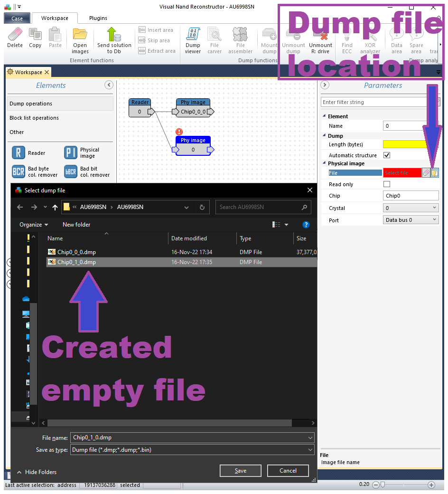Click New folder button
This screenshot has width=448, height=494.
76,225
